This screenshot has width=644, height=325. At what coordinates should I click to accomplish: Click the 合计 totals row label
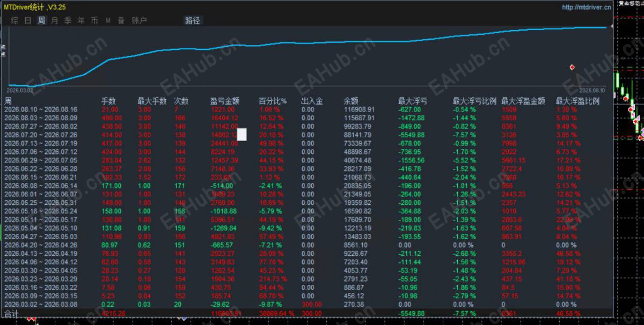pyautogui.click(x=11, y=313)
